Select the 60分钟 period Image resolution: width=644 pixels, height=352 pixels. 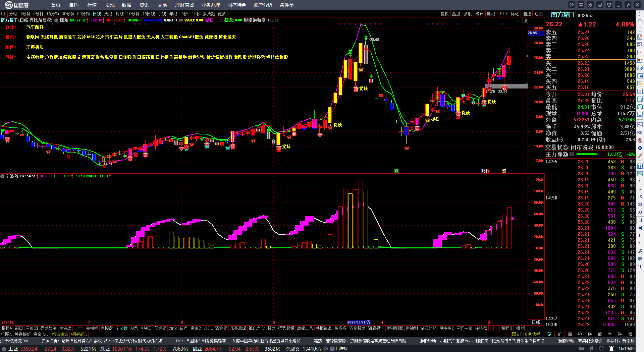point(84,14)
